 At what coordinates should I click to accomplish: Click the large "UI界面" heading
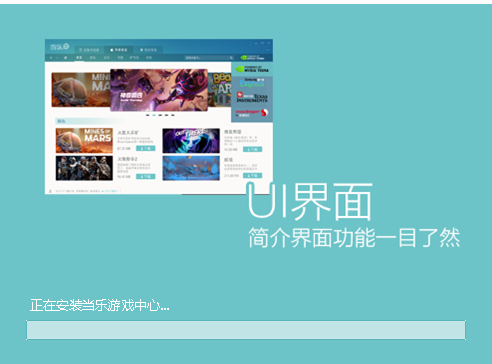point(310,201)
